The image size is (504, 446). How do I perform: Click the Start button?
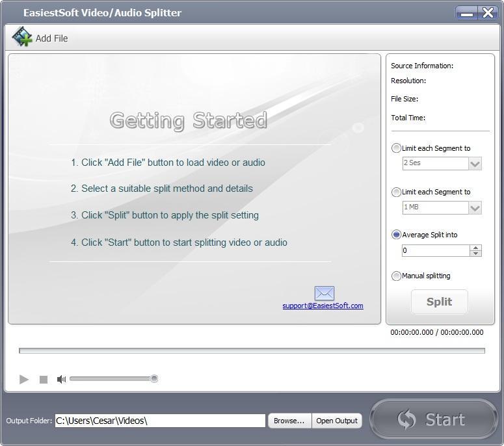(x=434, y=419)
